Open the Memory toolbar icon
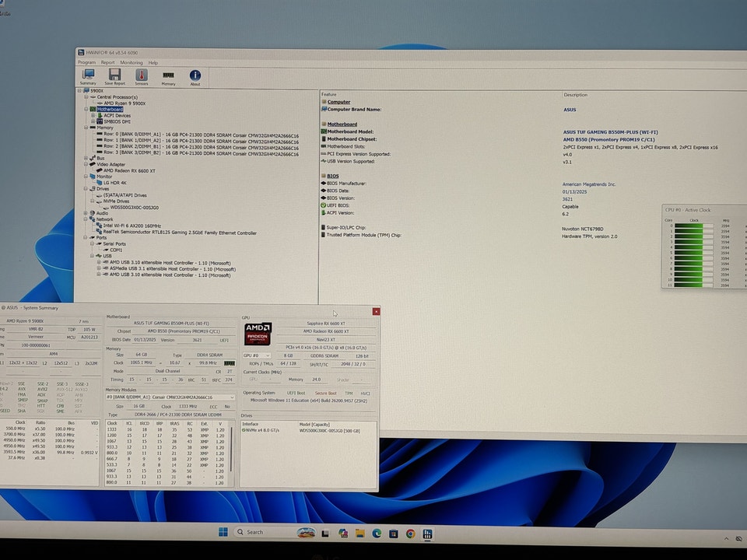The image size is (747, 560). pos(168,78)
